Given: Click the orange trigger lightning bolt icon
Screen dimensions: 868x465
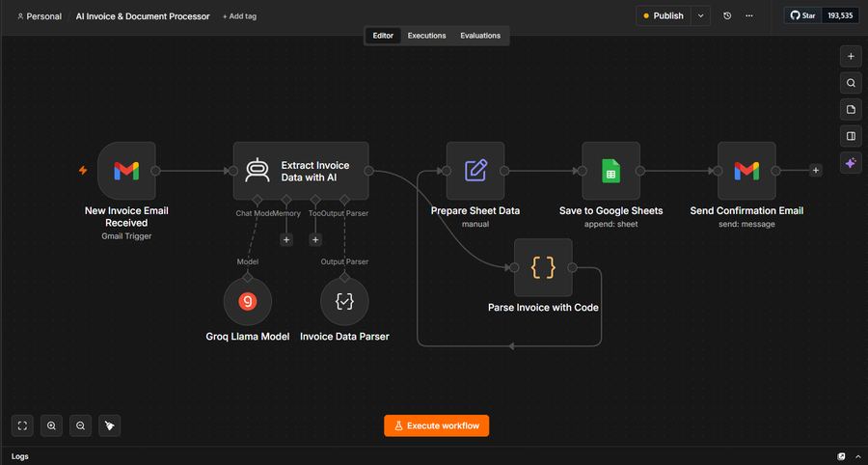Looking at the screenshot, I should (x=83, y=171).
